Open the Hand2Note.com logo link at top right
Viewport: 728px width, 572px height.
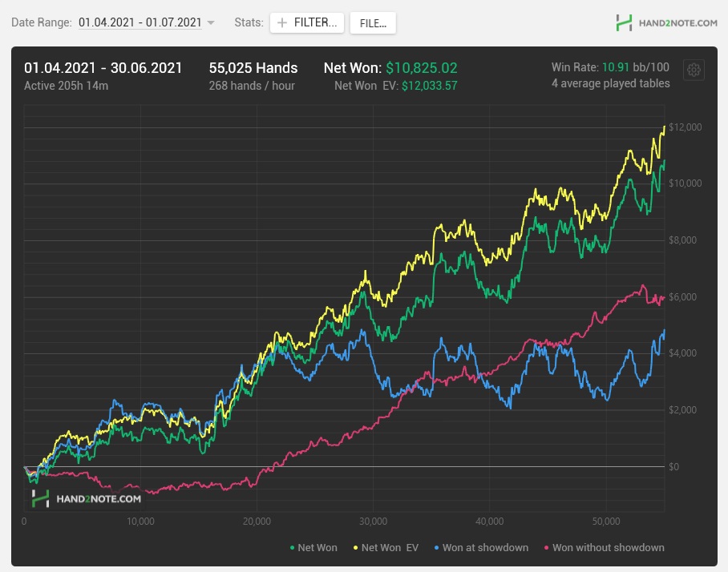(x=666, y=22)
